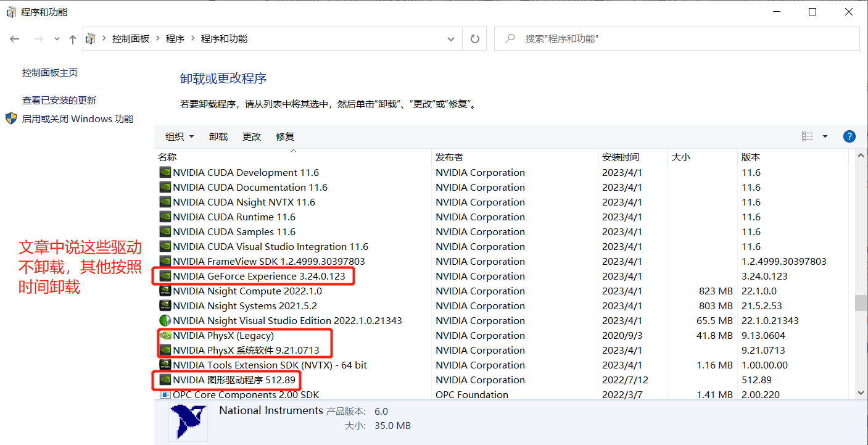The height and width of the screenshot is (445, 868).
Task: Click the magnifier icon in search box
Action: (510, 38)
